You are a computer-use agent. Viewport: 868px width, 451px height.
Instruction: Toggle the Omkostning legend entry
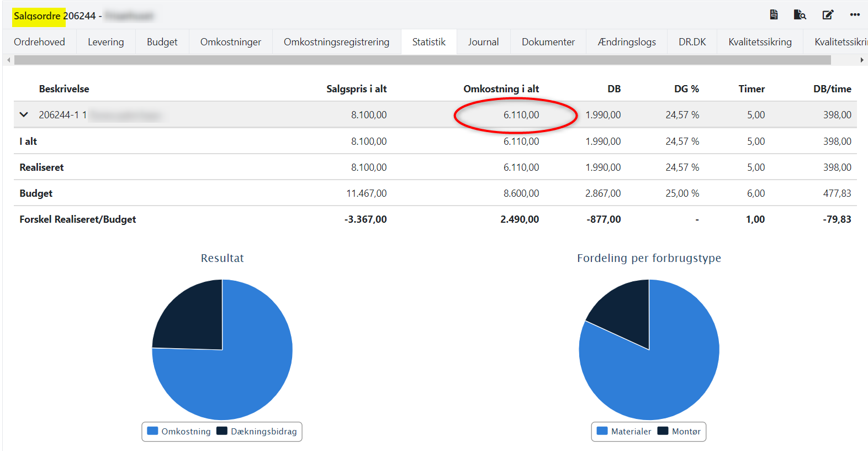click(179, 432)
